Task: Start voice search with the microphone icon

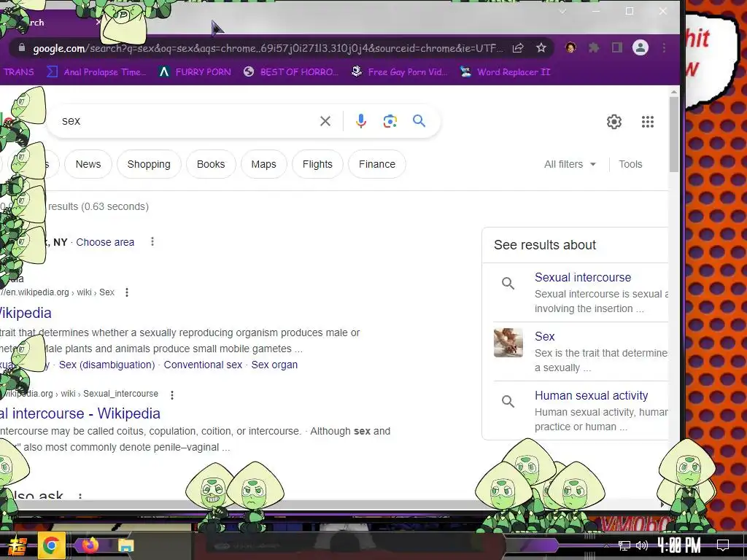Action: coord(361,121)
